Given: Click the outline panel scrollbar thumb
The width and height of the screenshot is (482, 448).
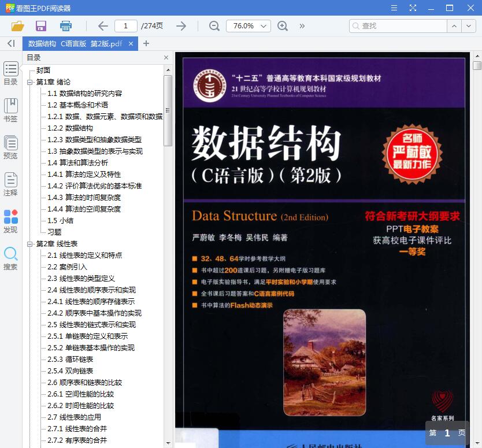Looking at the screenshot, I should 168,110.
